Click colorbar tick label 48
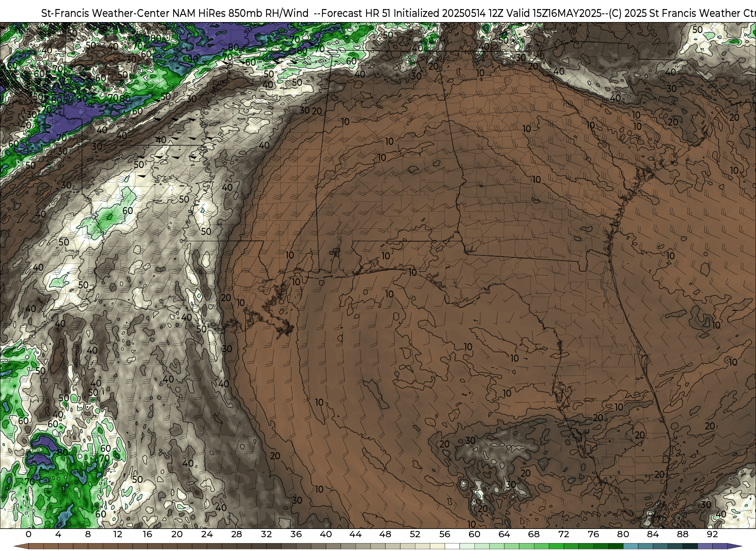Screen dimensions: 756x551 [x=385, y=534]
